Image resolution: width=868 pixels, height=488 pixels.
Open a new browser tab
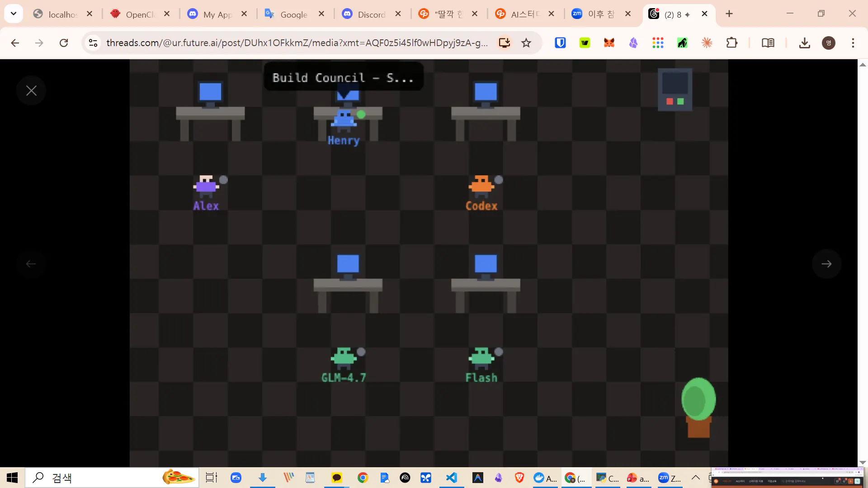[729, 14]
